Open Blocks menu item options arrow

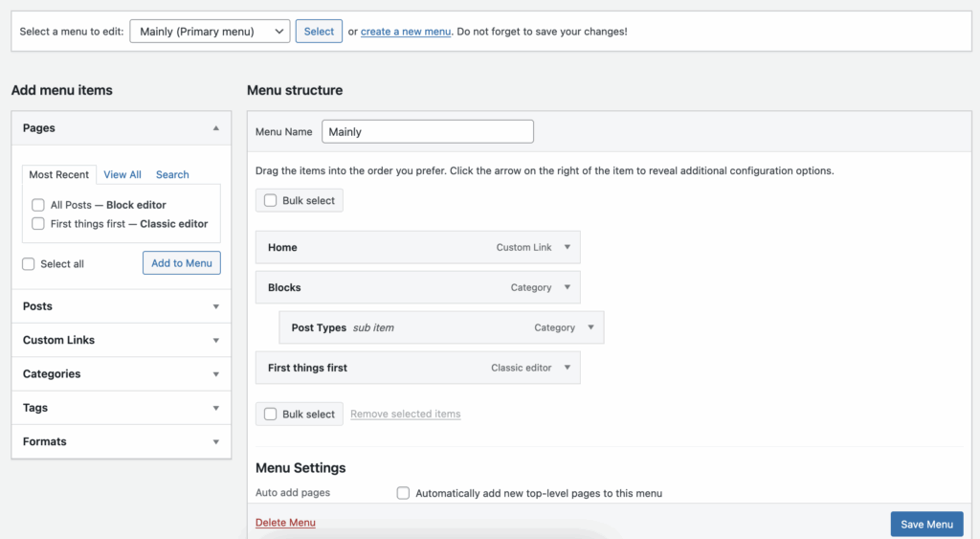coord(567,287)
